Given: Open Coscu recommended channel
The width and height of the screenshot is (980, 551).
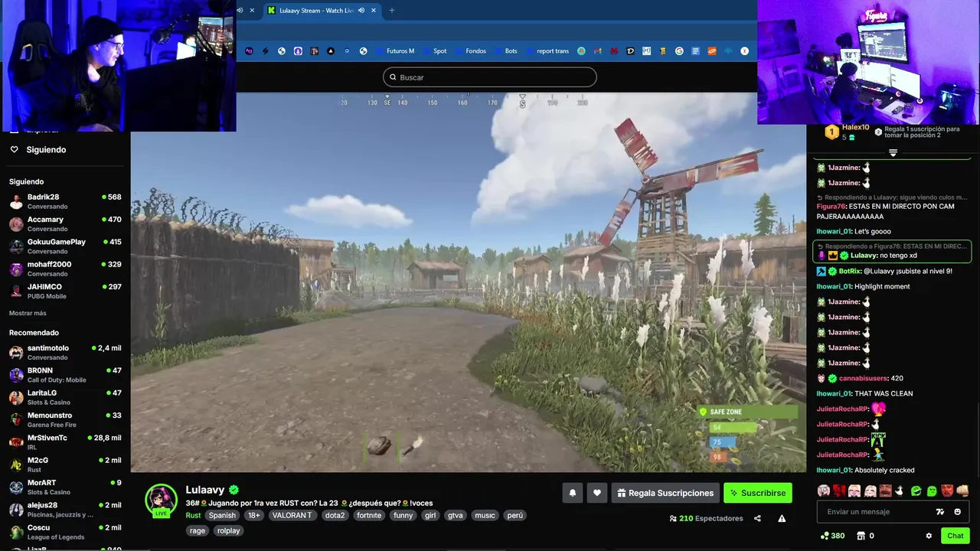Looking at the screenshot, I should (65, 532).
